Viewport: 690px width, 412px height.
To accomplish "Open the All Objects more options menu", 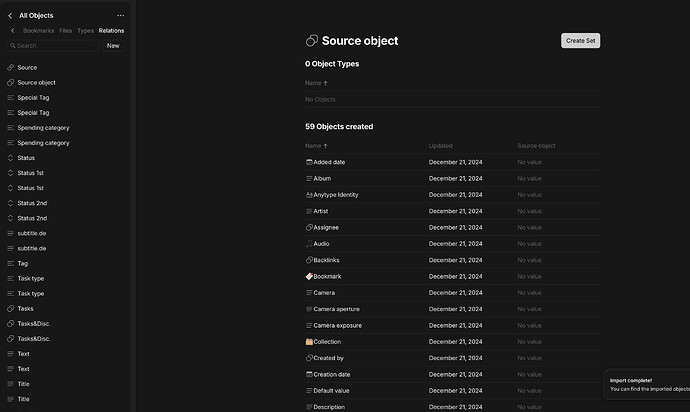I will (121, 15).
